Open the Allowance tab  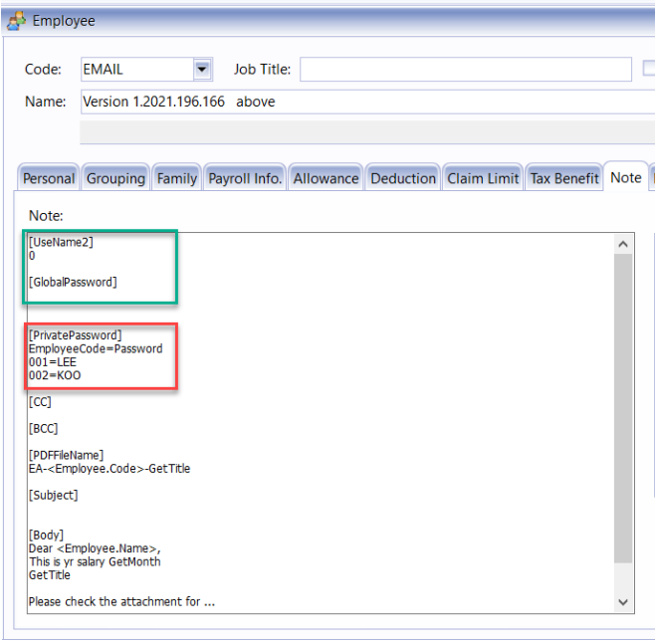[326, 178]
